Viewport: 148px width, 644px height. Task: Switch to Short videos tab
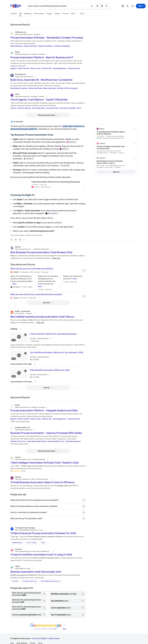pos(39,13)
